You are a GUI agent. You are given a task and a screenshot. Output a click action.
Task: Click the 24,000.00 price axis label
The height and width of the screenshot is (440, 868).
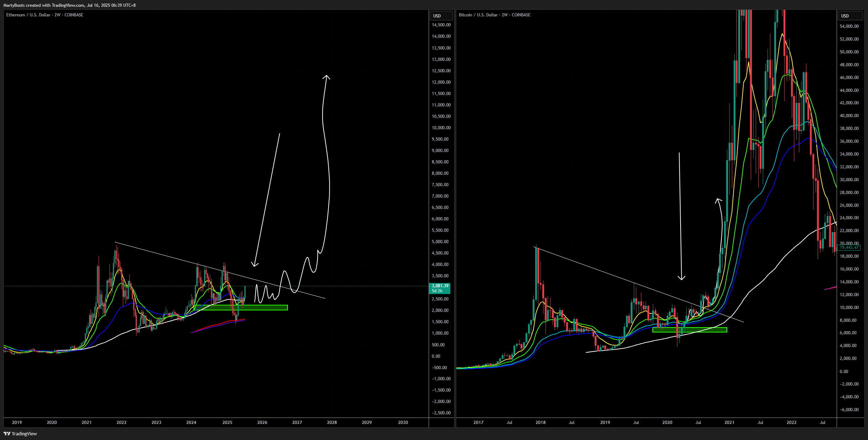[x=849, y=218]
